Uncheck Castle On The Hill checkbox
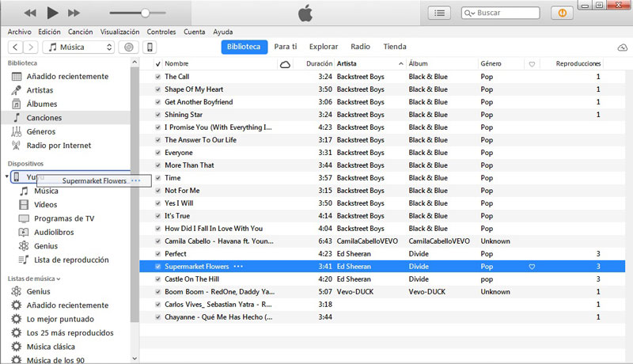This screenshot has height=364, width=633. click(157, 279)
